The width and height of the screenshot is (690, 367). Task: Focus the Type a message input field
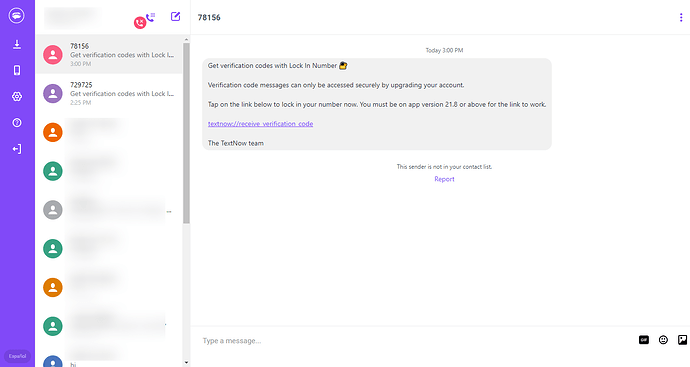click(x=414, y=341)
